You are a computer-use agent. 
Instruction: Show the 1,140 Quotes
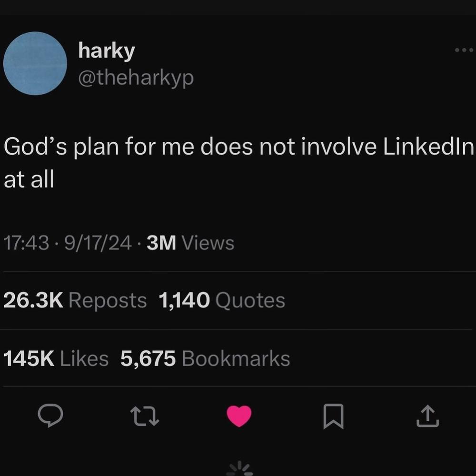[222, 300]
